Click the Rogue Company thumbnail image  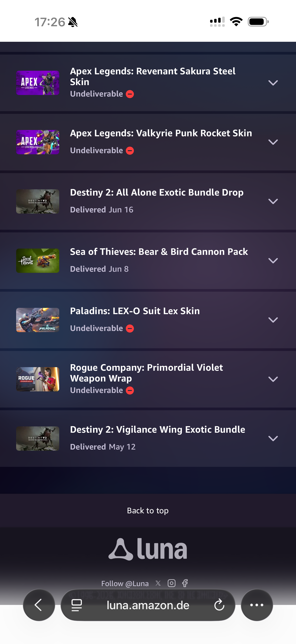tap(38, 379)
